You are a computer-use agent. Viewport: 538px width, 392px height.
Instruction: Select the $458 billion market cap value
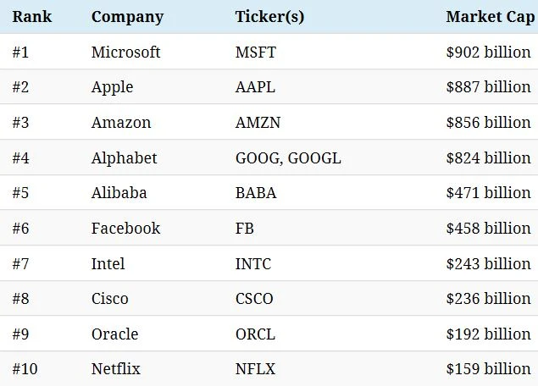click(x=488, y=229)
